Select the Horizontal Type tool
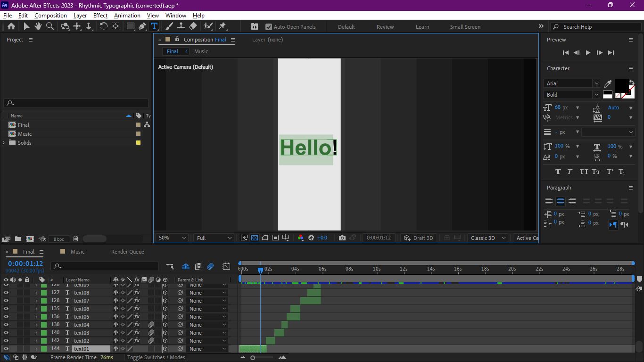 [x=154, y=26]
